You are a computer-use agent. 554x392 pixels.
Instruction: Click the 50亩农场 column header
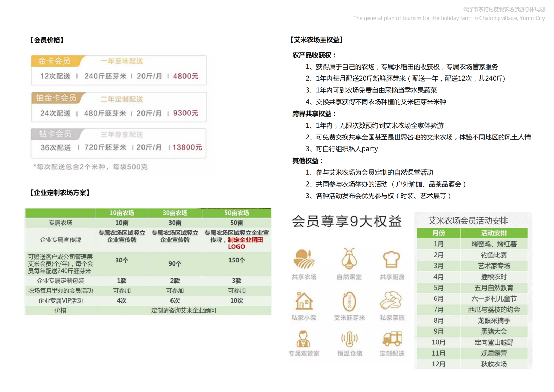236,213
